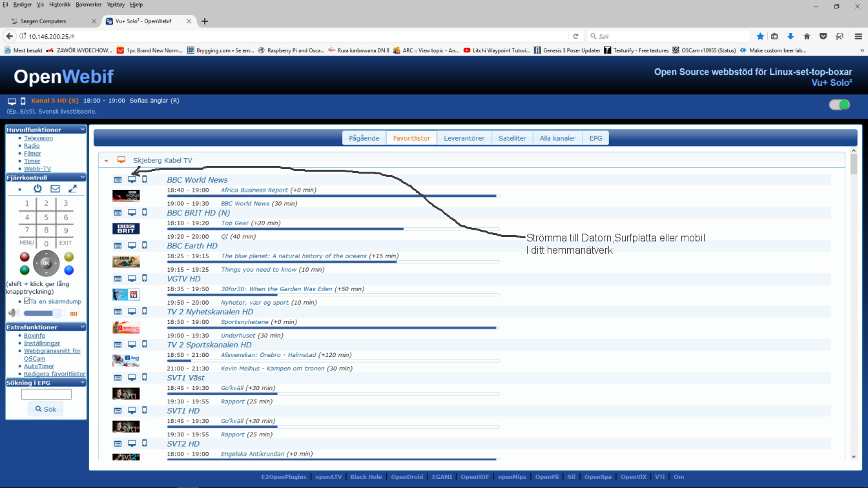Screen dimensions: 868x488
Task: Open the Leverantörer tab
Action: tap(464, 138)
